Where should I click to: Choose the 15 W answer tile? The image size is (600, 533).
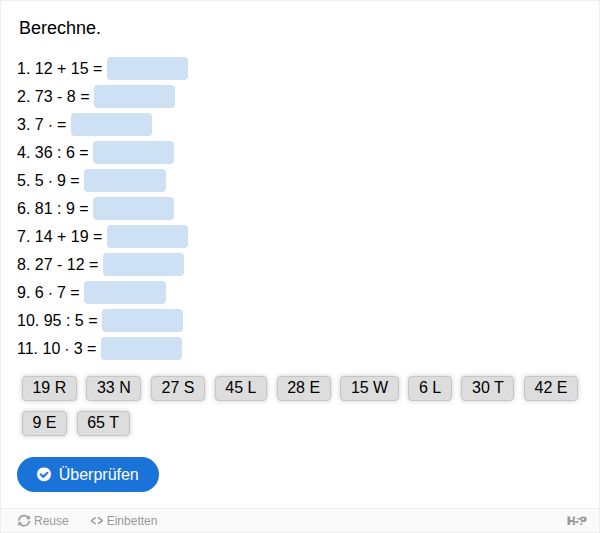370,388
